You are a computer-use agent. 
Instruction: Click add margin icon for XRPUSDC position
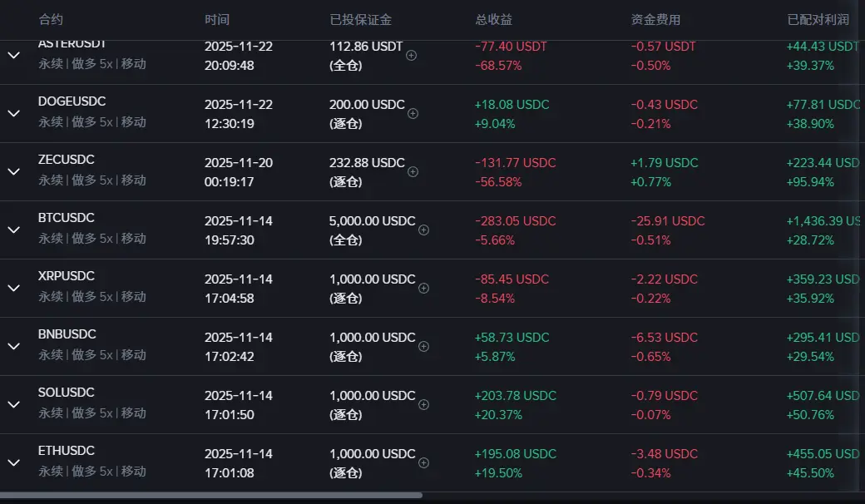[423, 289]
